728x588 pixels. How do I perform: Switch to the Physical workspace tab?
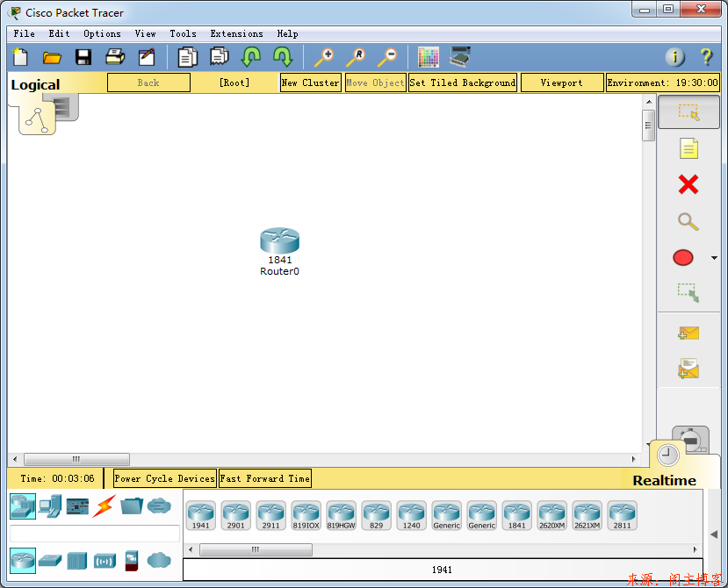pos(65,107)
